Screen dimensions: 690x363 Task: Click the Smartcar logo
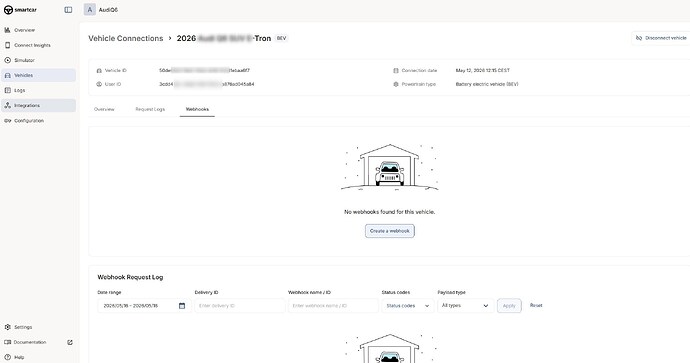tap(20, 10)
